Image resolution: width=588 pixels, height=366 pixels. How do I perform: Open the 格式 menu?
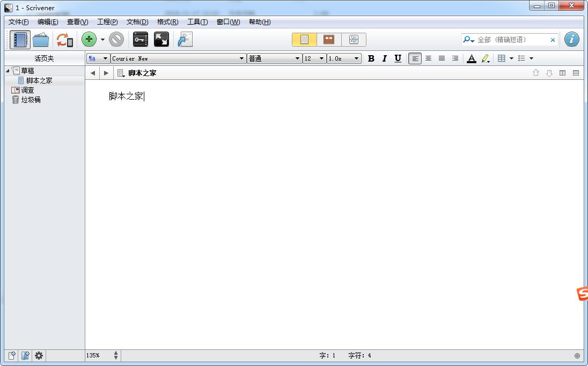pyautogui.click(x=167, y=22)
